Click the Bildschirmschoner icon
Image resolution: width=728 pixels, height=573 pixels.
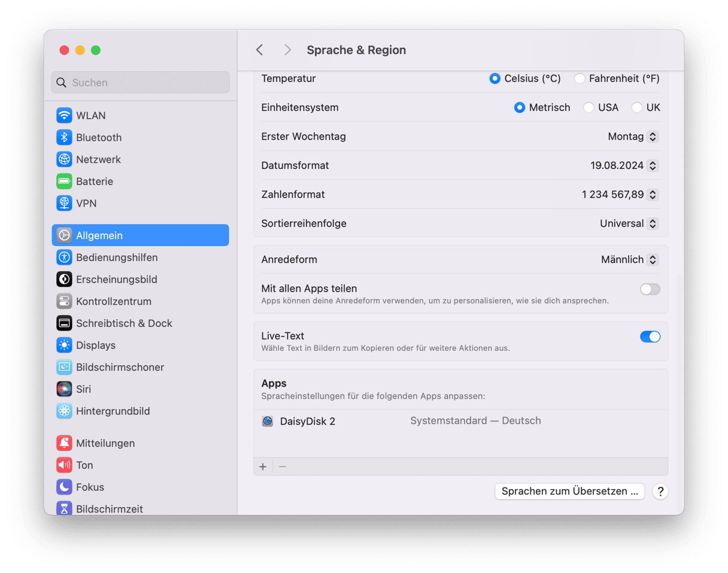[x=64, y=367]
